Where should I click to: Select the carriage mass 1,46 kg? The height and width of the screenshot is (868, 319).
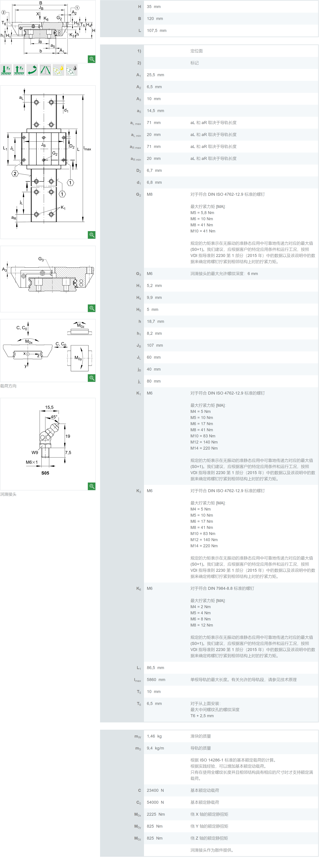154,736
